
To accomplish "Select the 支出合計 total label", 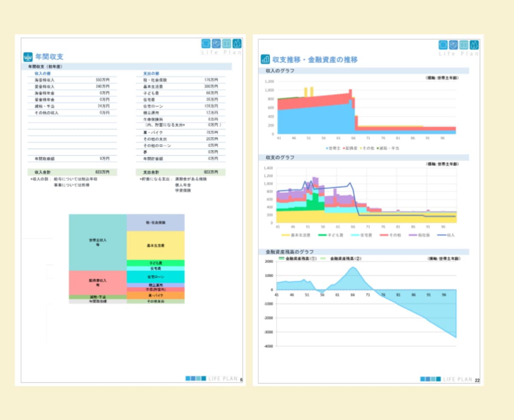I will (151, 172).
